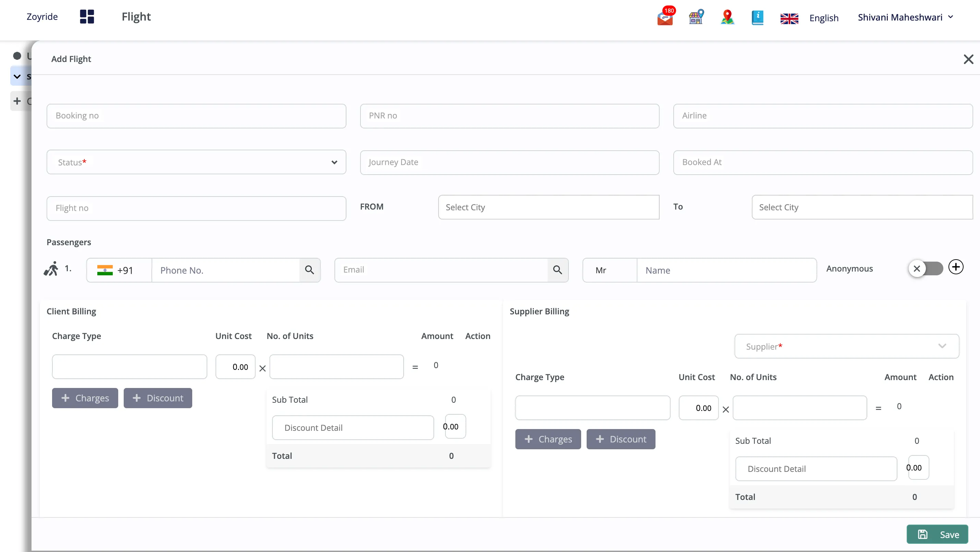
Task: Open the Journey Date field
Action: [x=510, y=162]
